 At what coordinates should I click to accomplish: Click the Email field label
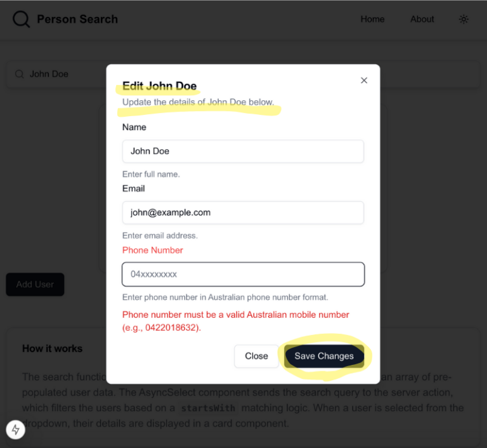coord(134,188)
